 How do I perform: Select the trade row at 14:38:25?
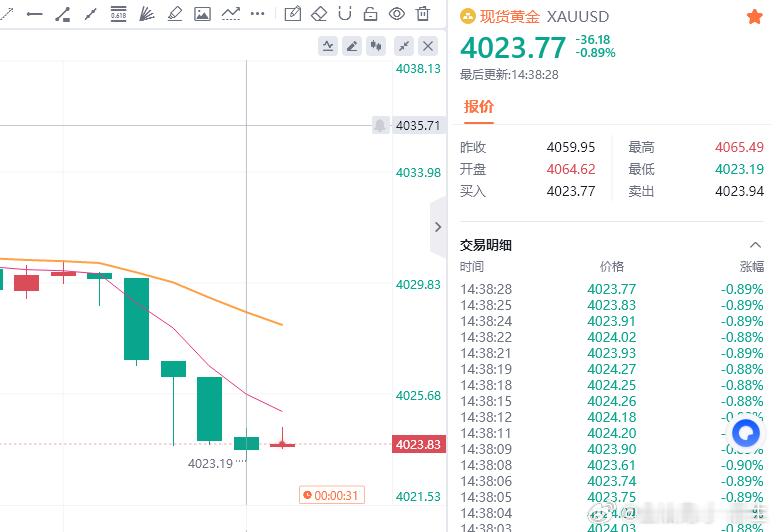(612, 305)
